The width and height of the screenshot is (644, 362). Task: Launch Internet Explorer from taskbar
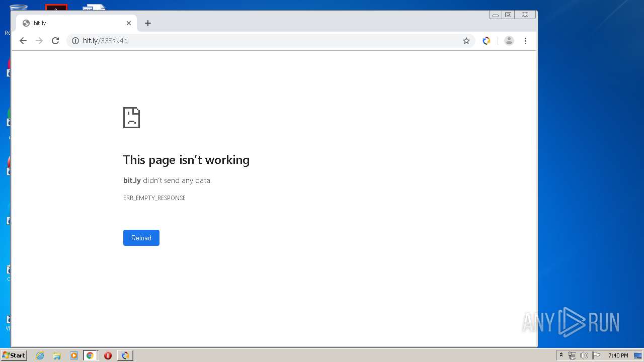click(x=40, y=355)
